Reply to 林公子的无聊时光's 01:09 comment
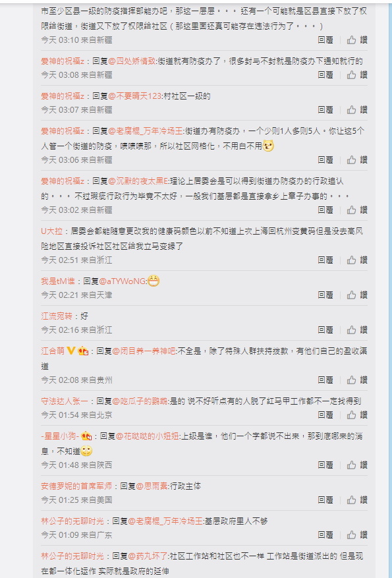The height and width of the screenshot is (578, 392). pyautogui.click(x=325, y=535)
